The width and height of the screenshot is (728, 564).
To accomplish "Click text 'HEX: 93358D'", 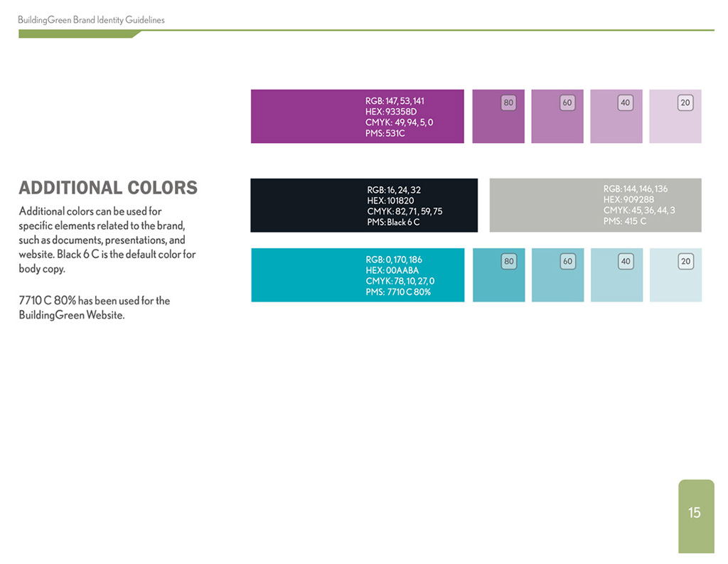I will pos(391,112).
